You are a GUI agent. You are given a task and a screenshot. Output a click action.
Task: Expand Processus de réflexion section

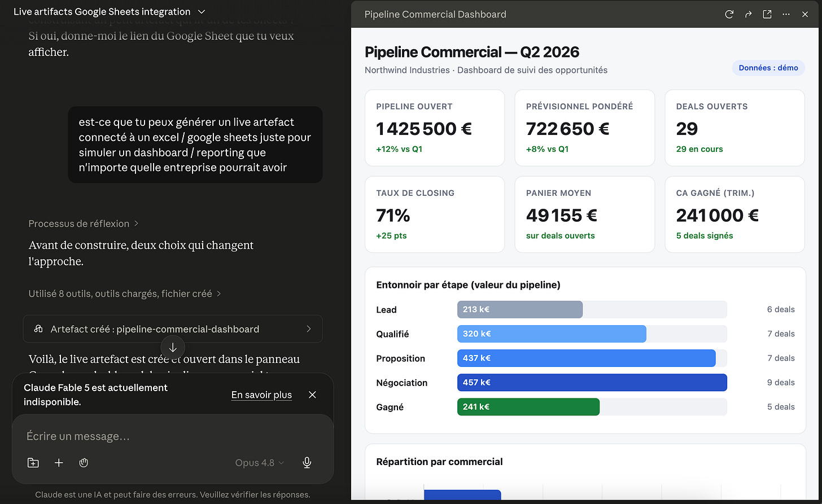coord(83,223)
